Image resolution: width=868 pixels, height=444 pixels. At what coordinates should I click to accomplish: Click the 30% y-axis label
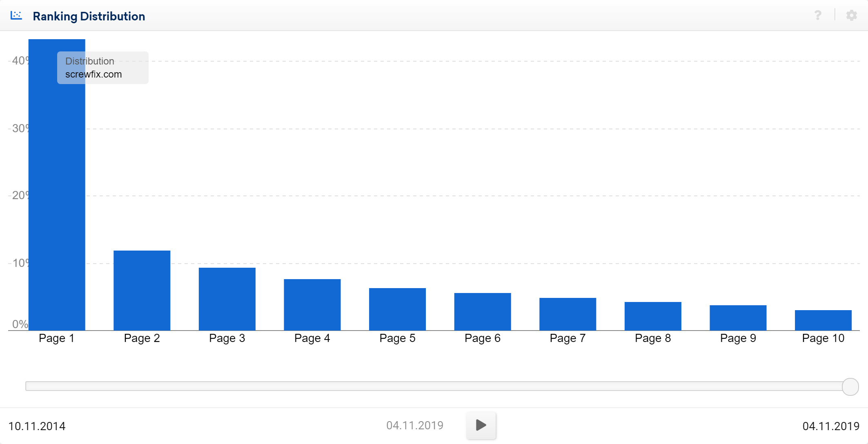point(20,129)
